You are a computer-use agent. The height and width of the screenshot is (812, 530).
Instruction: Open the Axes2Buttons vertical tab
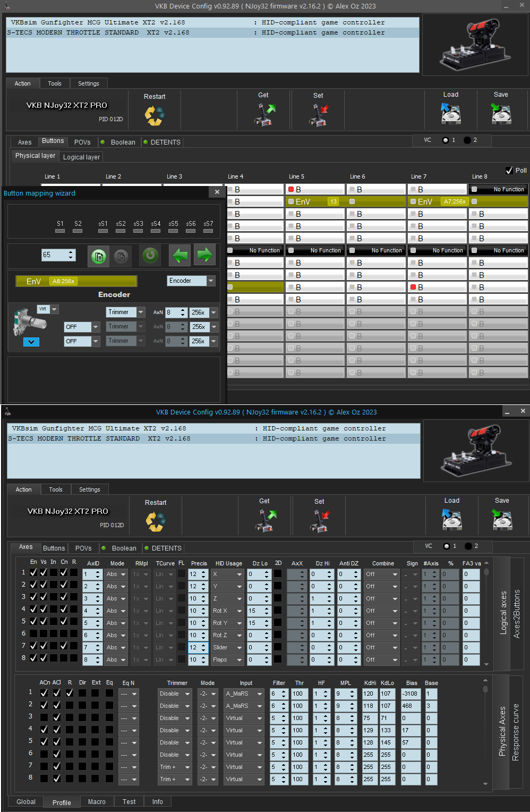pyautogui.click(x=516, y=614)
